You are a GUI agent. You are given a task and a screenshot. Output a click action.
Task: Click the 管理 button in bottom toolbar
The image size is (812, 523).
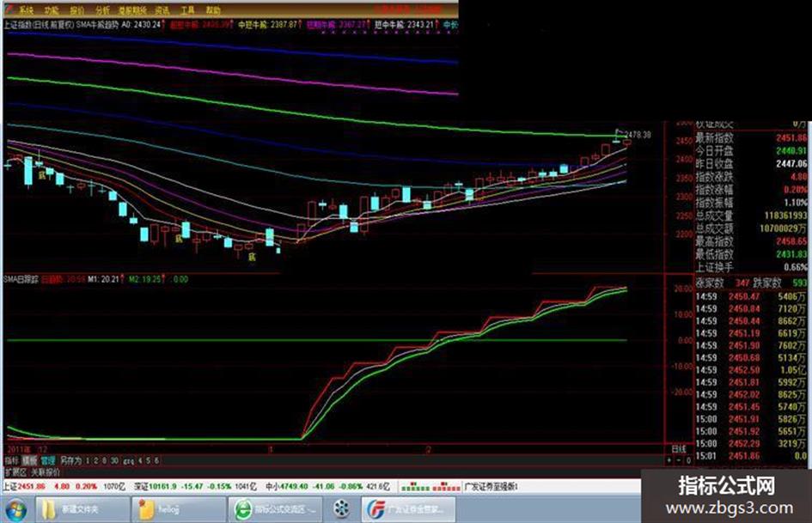pyautogui.click(x=47, y=460)
